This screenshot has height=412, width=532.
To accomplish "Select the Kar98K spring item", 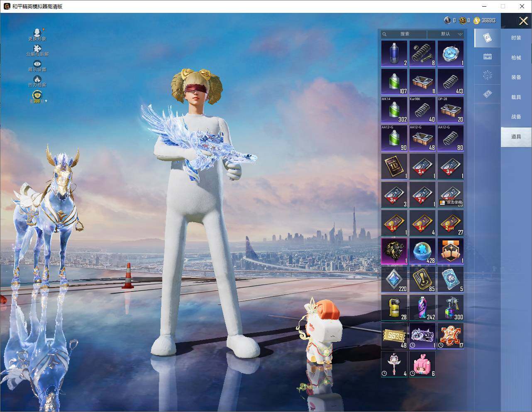I will (x=422, y=110).
